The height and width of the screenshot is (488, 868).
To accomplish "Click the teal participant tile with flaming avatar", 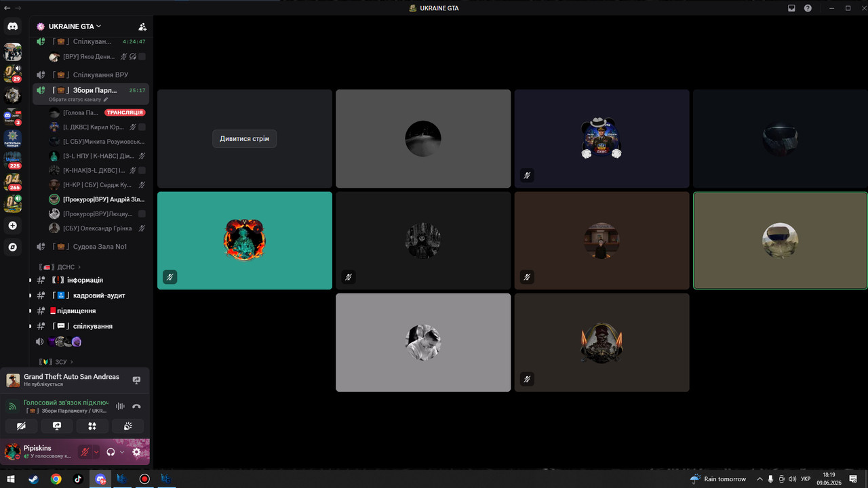I will coord(245,241).
